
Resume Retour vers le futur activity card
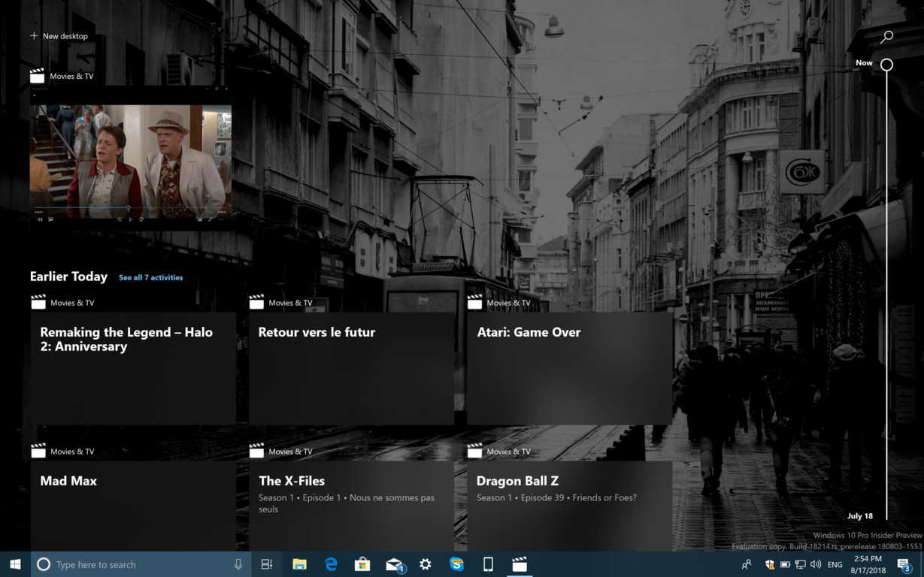pyautogui.click(x=351, y=369)
